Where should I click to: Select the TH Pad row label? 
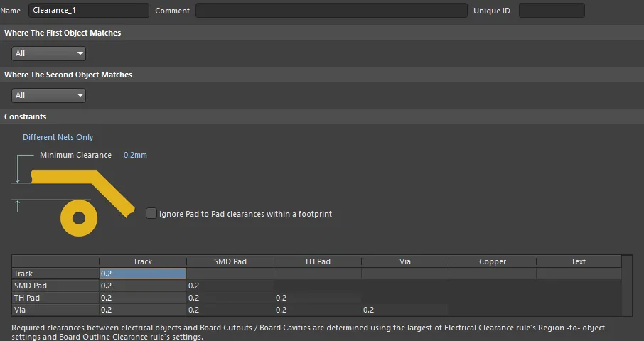tap(55, 298)
